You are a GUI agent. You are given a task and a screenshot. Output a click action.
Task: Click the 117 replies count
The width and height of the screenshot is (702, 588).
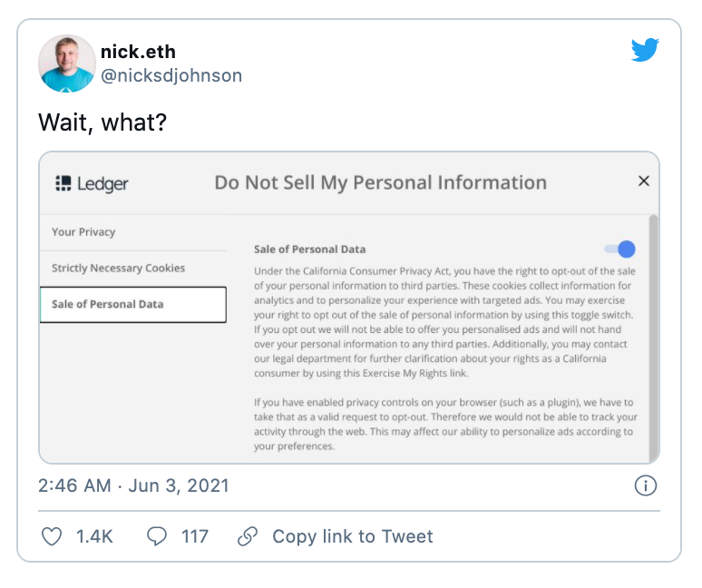click(195, 536)
